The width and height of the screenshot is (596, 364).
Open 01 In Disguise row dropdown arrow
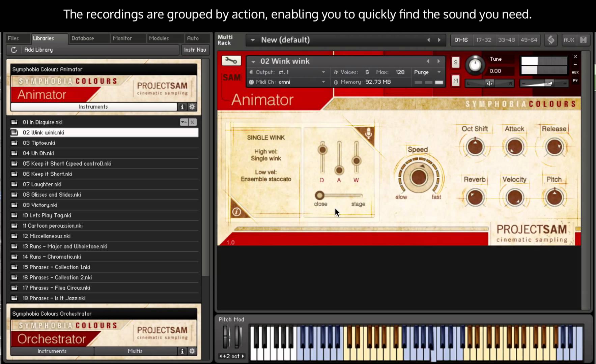(x=183, y=122)
